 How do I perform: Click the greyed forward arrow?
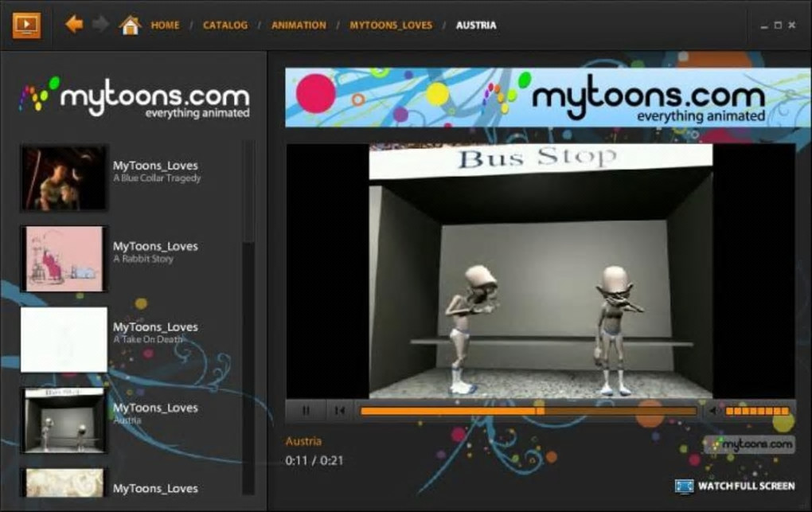(100, 25)
